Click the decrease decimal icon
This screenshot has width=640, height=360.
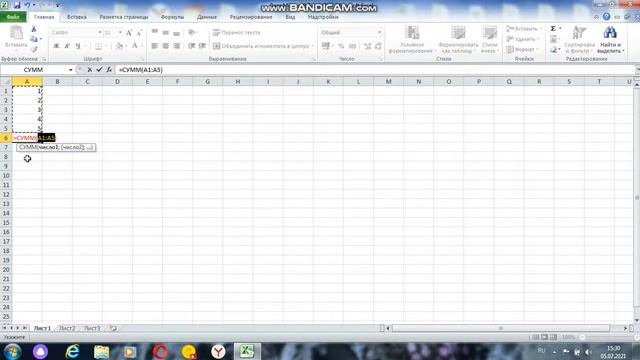[x=378, y=46]
